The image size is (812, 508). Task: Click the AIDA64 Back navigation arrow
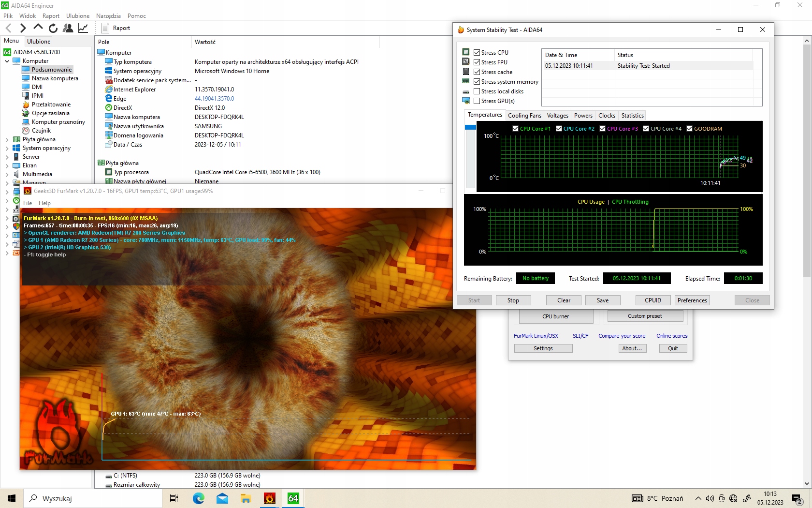(x=8, y=28)
